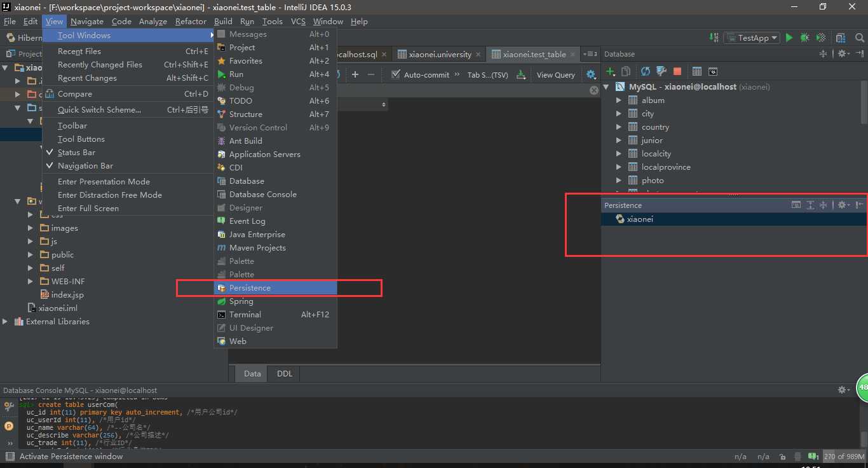Expand External Libraries node
Image resolution: width=868 pixels, height=468 pixels.
click(x=5, y=321)
